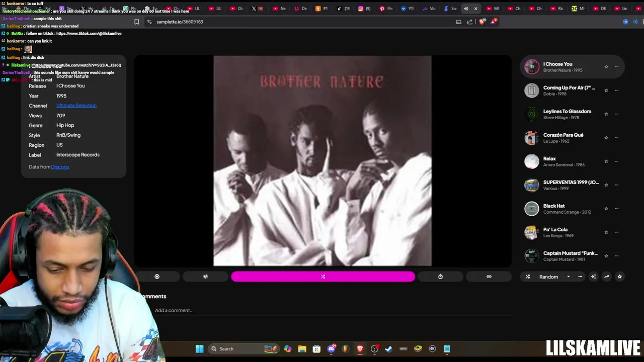Click the big pink shuffle button
Viewport: 644px width, 362px height.
click(323, 277)
